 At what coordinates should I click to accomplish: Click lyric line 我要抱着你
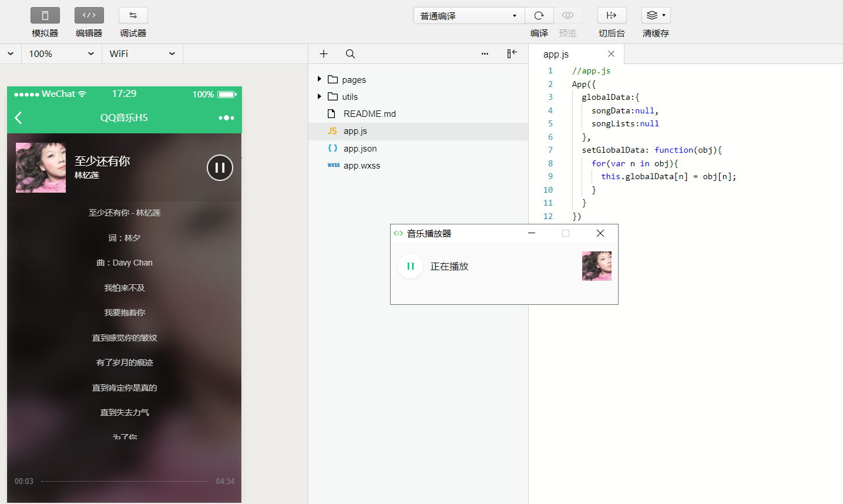tap(125, 313)
